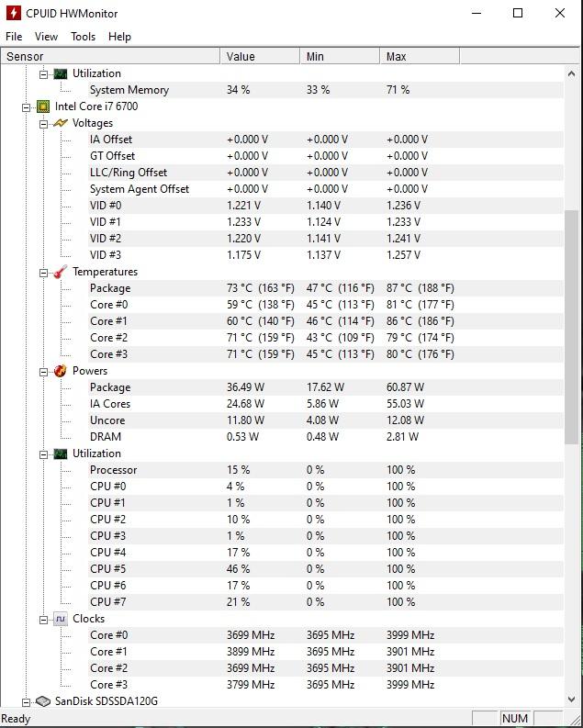The width and height of the screenshot is (583, 728).
Task: Collapse the Temperatures section
Action: 44,273
